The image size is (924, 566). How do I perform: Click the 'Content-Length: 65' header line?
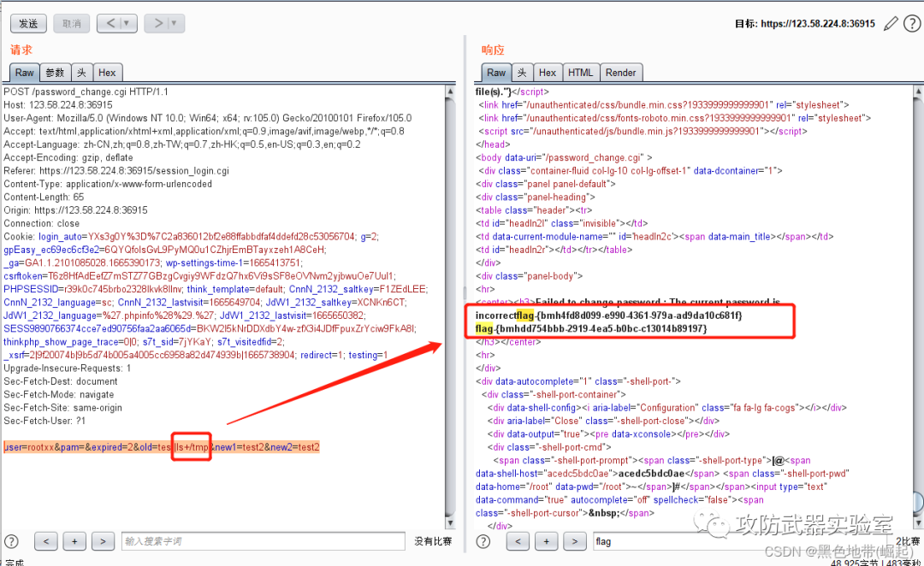point(44,197)
